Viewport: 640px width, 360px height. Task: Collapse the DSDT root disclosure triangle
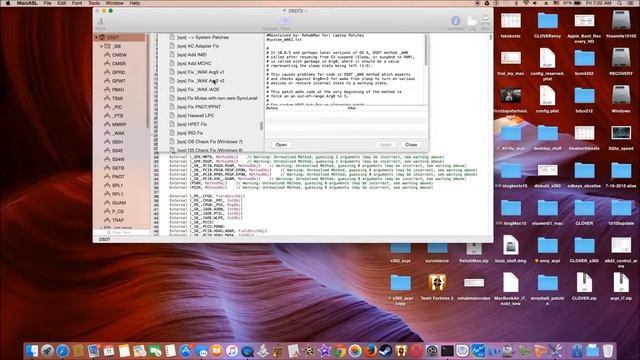tap(97, 38)
